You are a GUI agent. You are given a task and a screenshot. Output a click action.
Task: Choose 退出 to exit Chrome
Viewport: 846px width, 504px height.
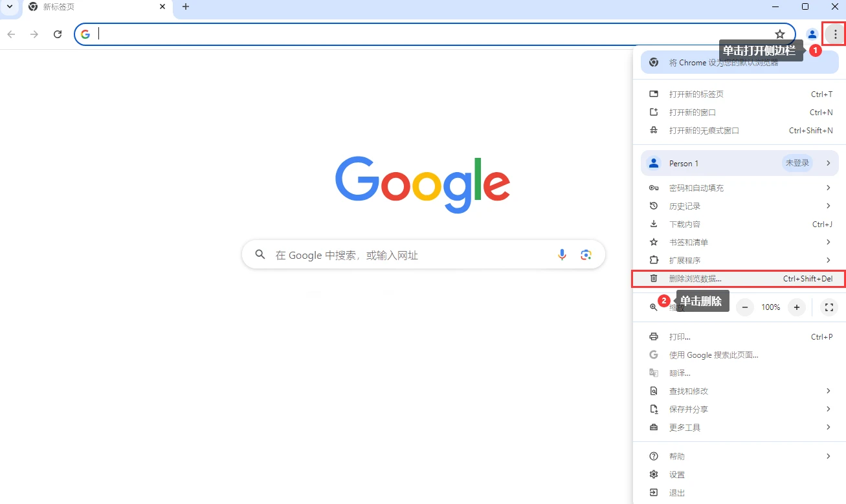[x=739, y=492]
